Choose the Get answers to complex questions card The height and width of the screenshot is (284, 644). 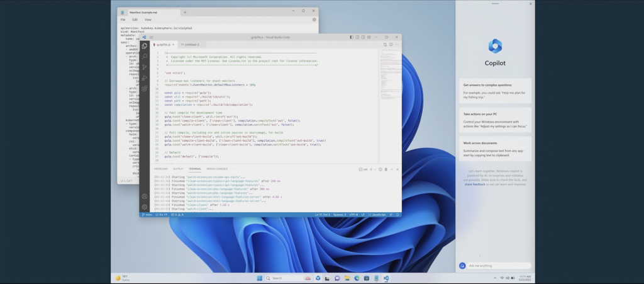(x=495, y=91)
